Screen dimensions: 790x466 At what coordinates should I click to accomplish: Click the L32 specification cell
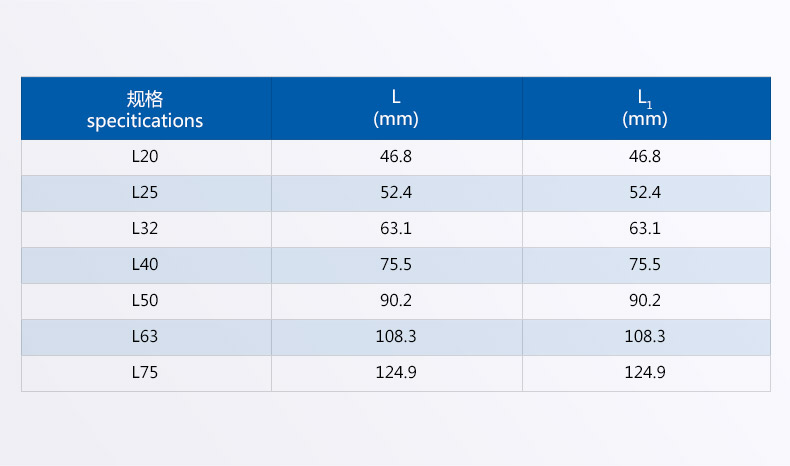[145, 229]
